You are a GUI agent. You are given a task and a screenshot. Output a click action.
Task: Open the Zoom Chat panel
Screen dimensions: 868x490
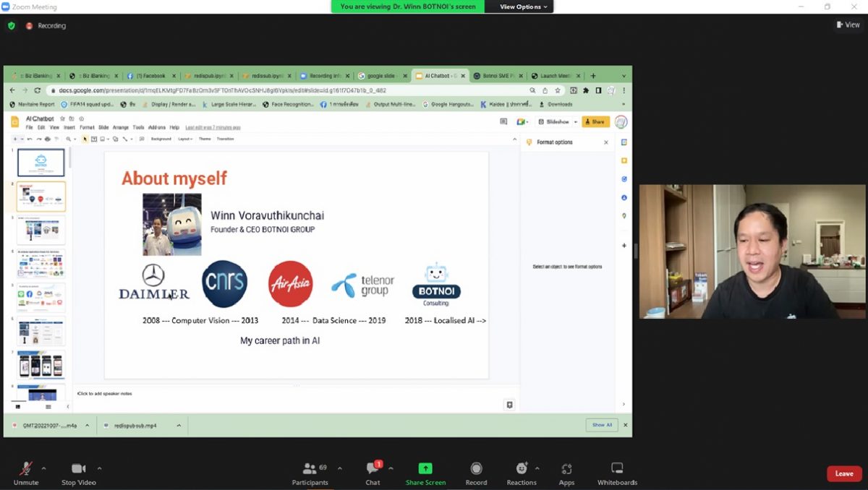(373, 473)
